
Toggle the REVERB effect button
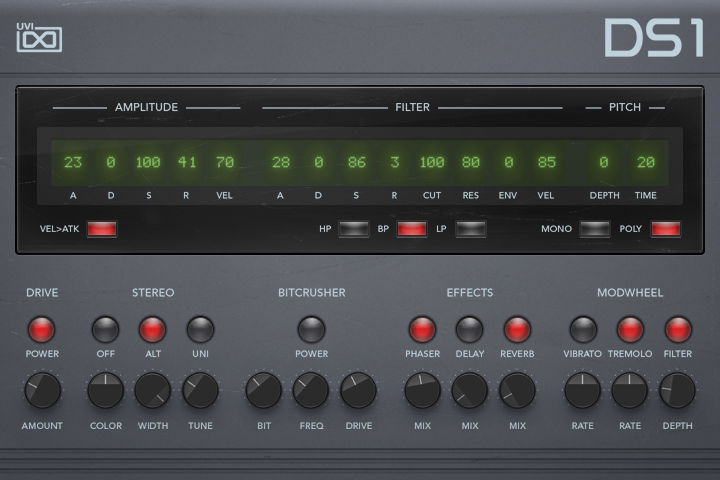click(x=517, y=329)
